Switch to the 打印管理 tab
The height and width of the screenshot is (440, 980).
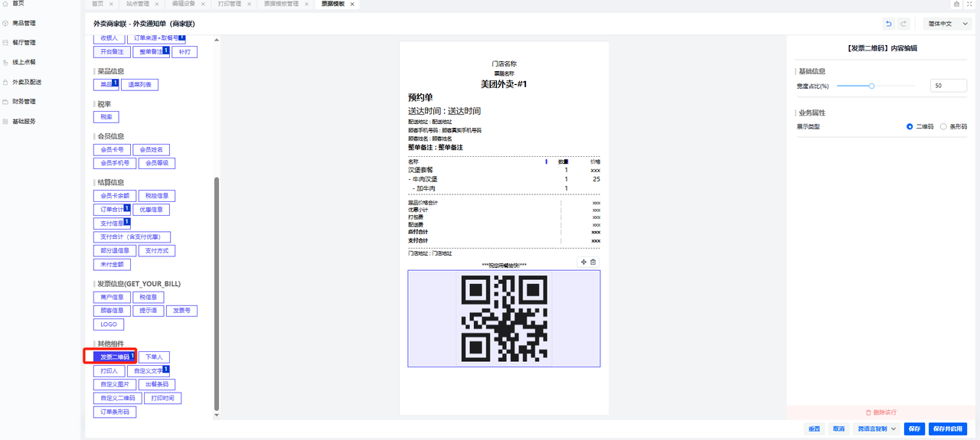coord(229,4)
